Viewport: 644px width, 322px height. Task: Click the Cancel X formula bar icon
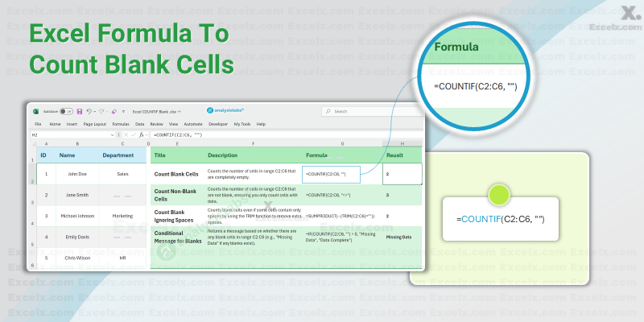126,134
